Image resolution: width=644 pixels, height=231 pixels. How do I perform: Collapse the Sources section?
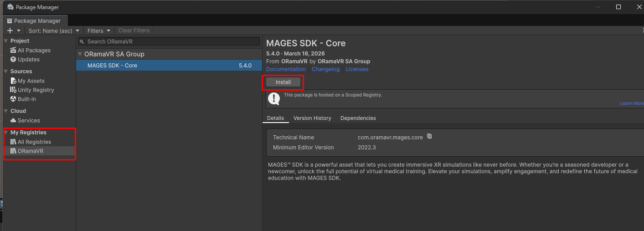coord(6,72)
